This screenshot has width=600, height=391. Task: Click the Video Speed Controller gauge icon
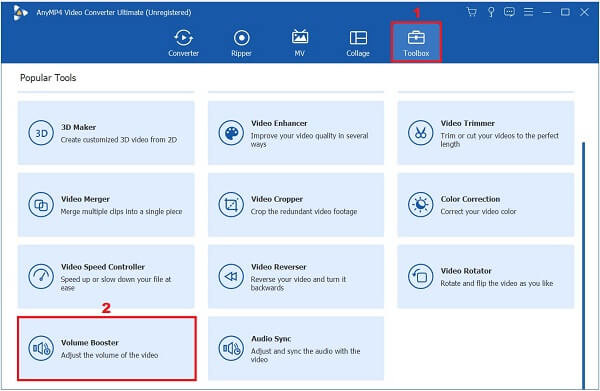[x=41, y=276]
